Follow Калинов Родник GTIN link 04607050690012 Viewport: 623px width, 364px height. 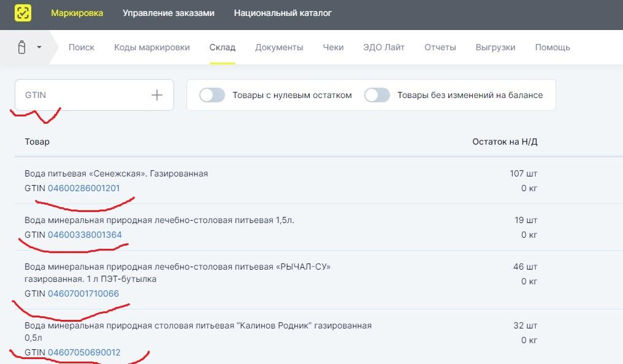click(x=84, y=352)
